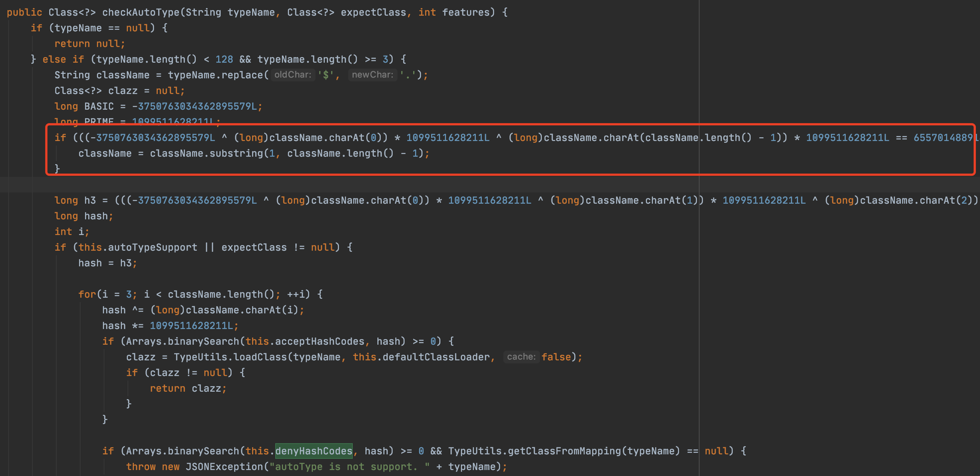Click the "return null;" statement
Screen dimensions: 980x476
pyautogui.click(x=89, y=43)
